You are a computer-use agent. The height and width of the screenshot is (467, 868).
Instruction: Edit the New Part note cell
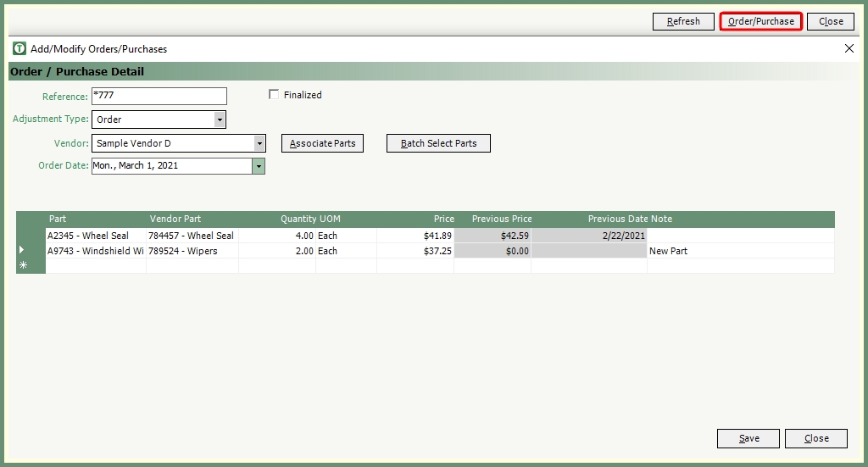739,251
